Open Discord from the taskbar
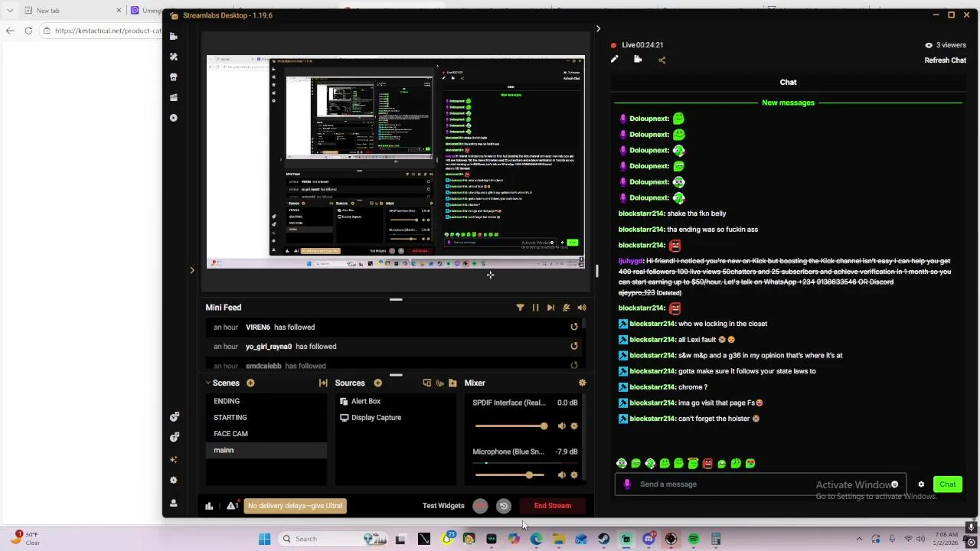This screenshot has height=551, width=980. [648, 539]
